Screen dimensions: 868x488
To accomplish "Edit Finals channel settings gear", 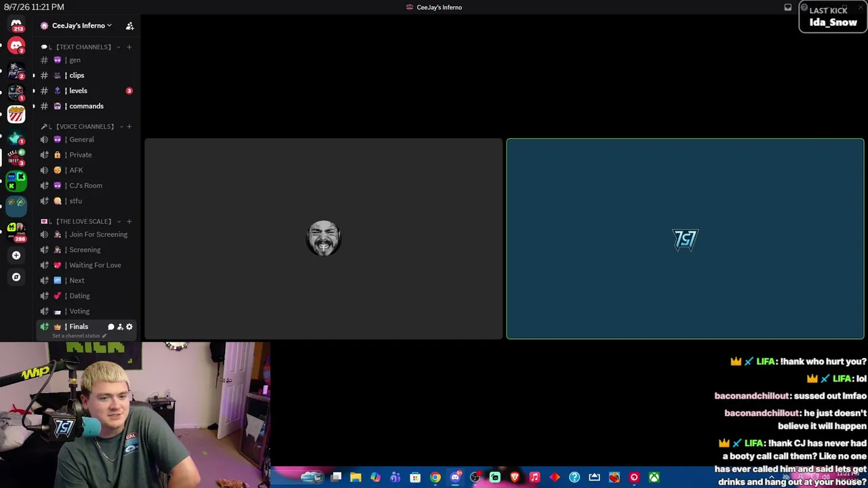I will tap(129, 327).
